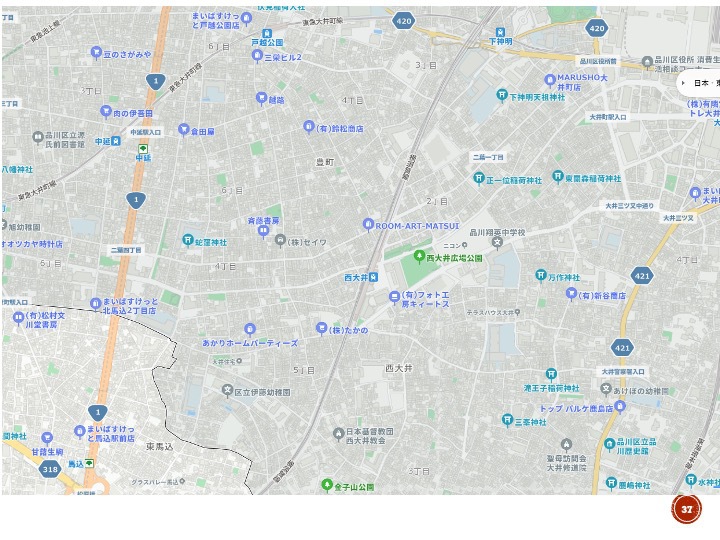Open the 万作神社 shrine marker

(x=541, y=275)
